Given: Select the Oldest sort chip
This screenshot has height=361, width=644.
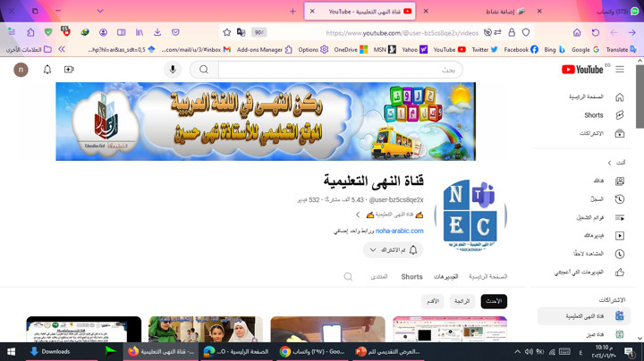Looking at the screenshot, I should click(x=433, y=301).
